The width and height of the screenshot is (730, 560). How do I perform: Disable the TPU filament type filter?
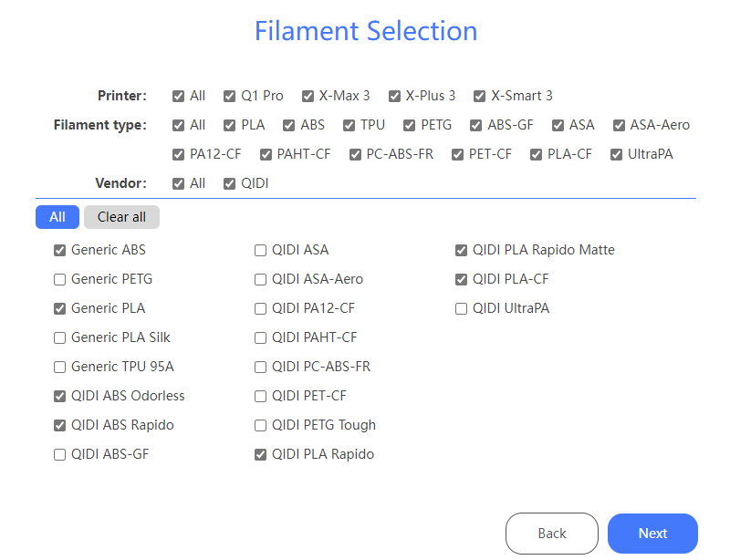tap(349, 125)
